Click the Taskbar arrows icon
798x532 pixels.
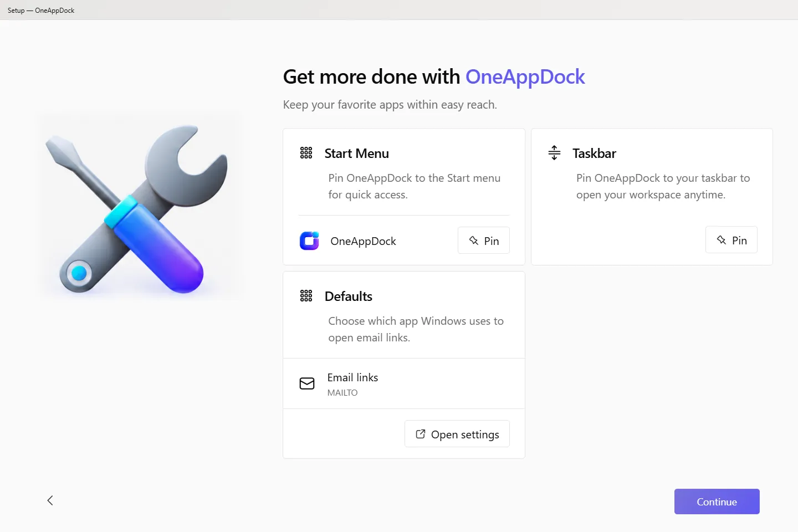tap(554, 153)
